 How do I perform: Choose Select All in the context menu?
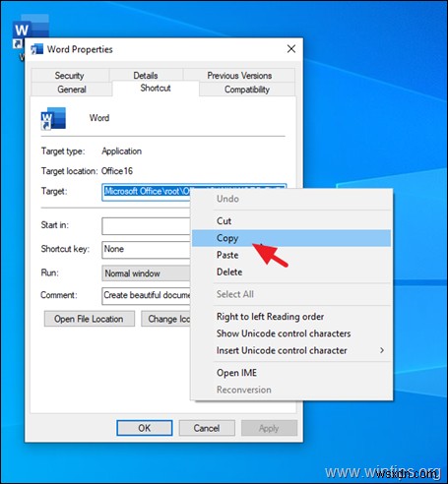pyautogui.click(x=291, y=294)
